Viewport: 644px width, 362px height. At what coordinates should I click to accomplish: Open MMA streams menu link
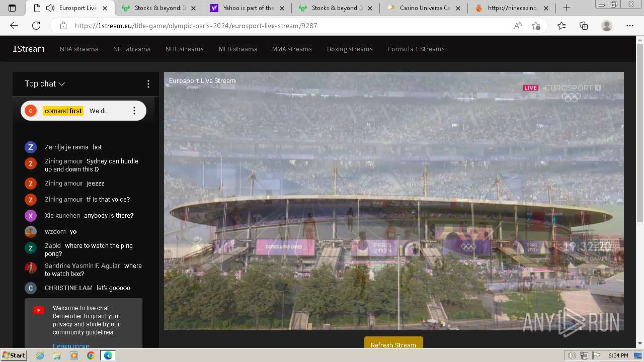point(292,49)
